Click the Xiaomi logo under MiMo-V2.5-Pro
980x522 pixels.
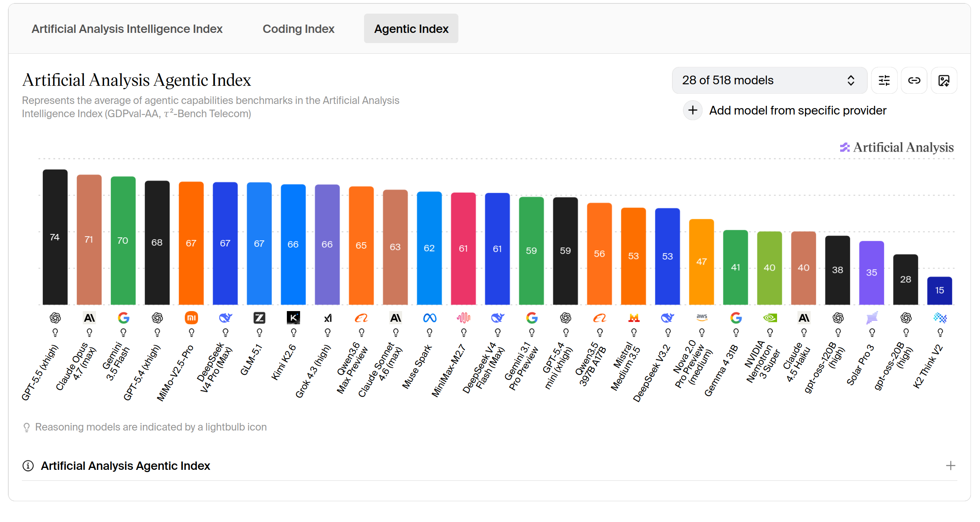click(x=191, y=318)
